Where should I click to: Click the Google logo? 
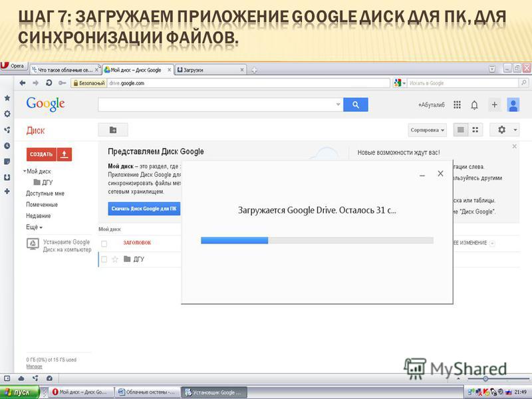click(x=45, y=104)
